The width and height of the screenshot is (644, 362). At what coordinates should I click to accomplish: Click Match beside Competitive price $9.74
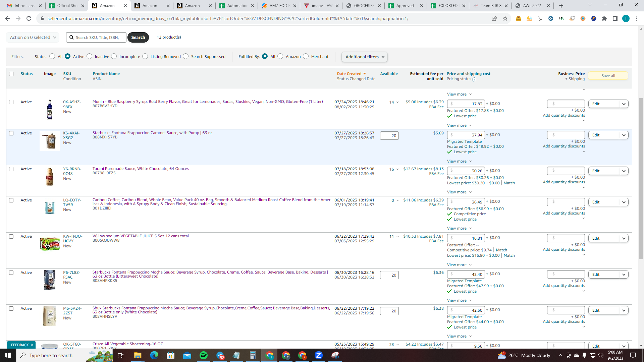click(501, 250)
